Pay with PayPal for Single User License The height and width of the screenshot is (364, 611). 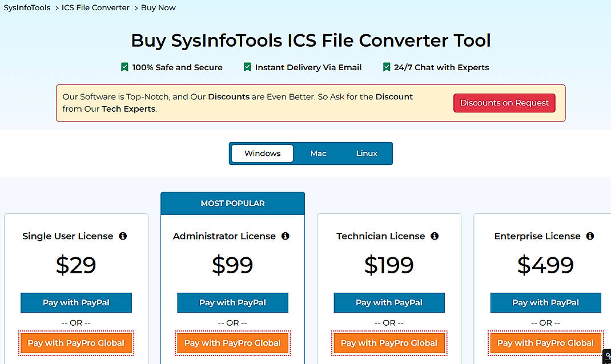click(x=76, y=302)
